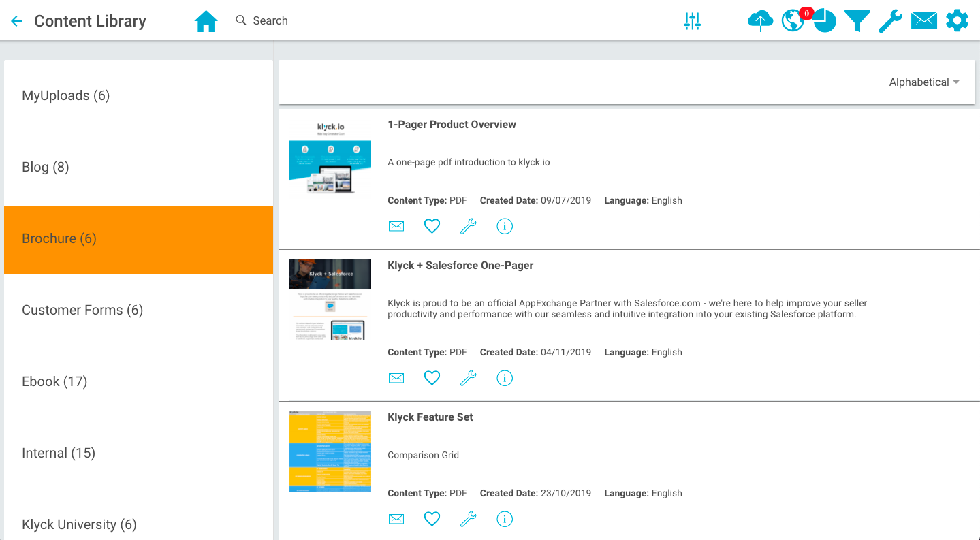Open the Klyck + Salesforce One-Pager thumbnail

(330, 300)
